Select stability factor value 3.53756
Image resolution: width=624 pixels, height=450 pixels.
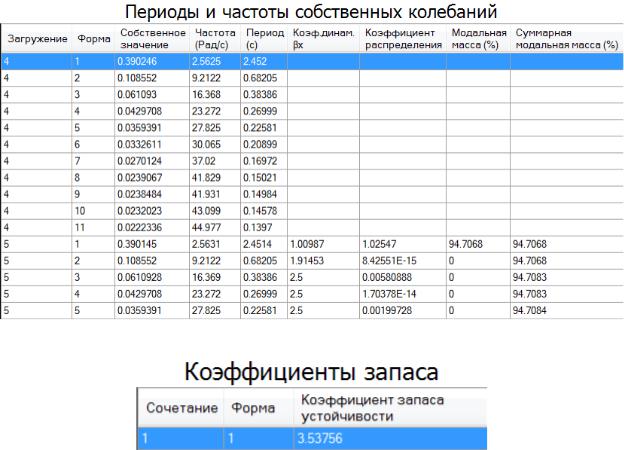tap(390, 438)
